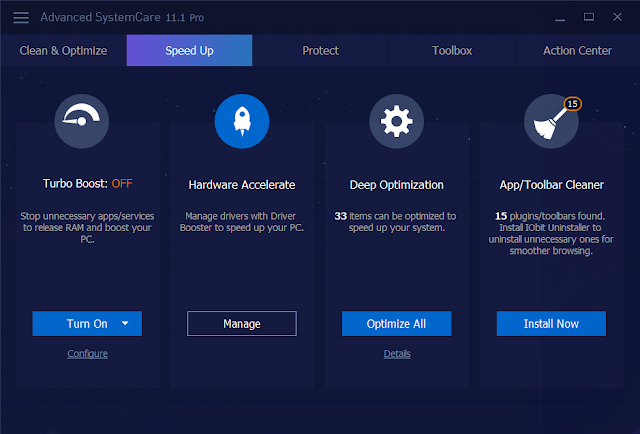Close the Advanced SystemCare window
This screenshot has height=434, width=640.
pos(617,17)
